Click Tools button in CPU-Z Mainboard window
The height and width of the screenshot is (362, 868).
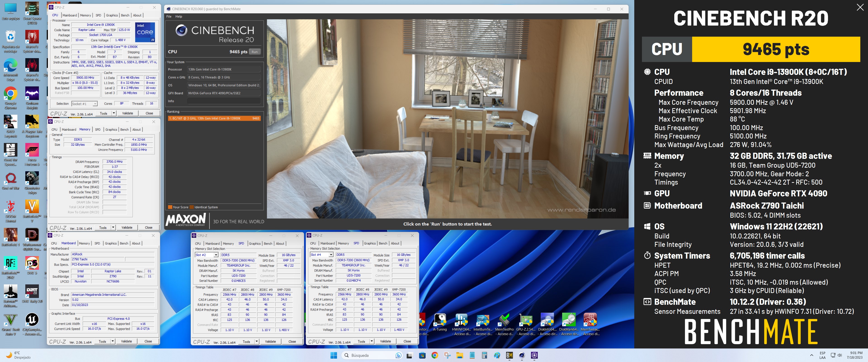pyautogui.click(x=102, y=341)
